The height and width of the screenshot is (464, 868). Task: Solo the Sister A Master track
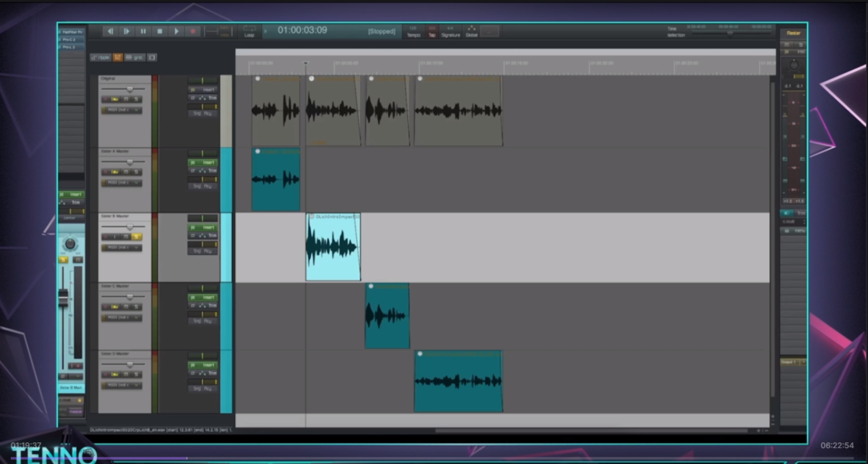[x=137, y=173]
